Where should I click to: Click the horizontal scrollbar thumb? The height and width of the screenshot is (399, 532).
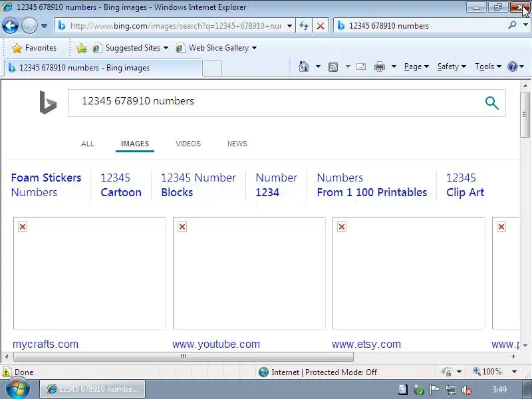coord(184,356)
